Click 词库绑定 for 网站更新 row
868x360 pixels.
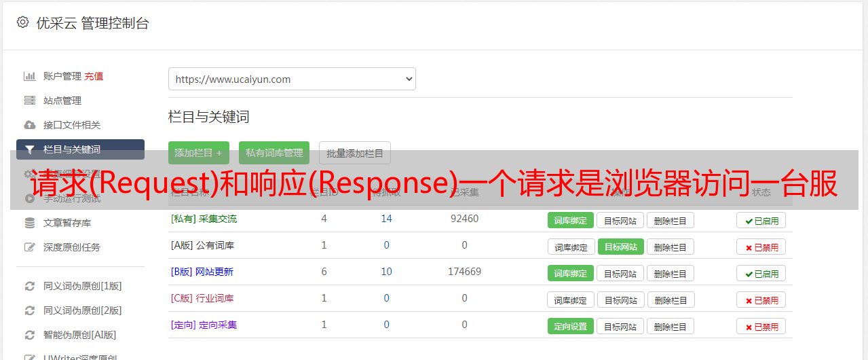tap(571, 273)
